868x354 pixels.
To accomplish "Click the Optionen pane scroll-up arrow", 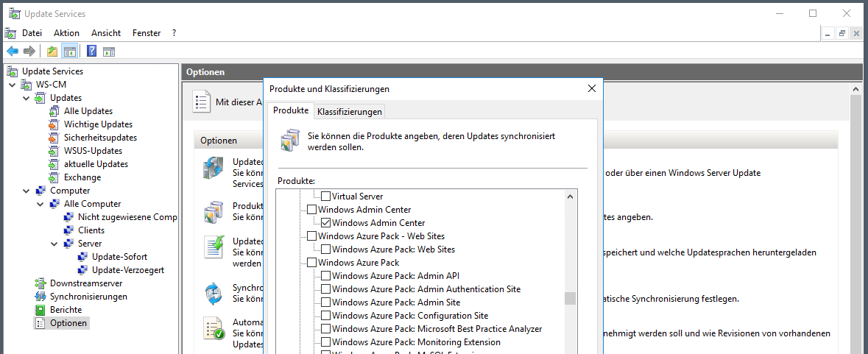I will point(855,89).
